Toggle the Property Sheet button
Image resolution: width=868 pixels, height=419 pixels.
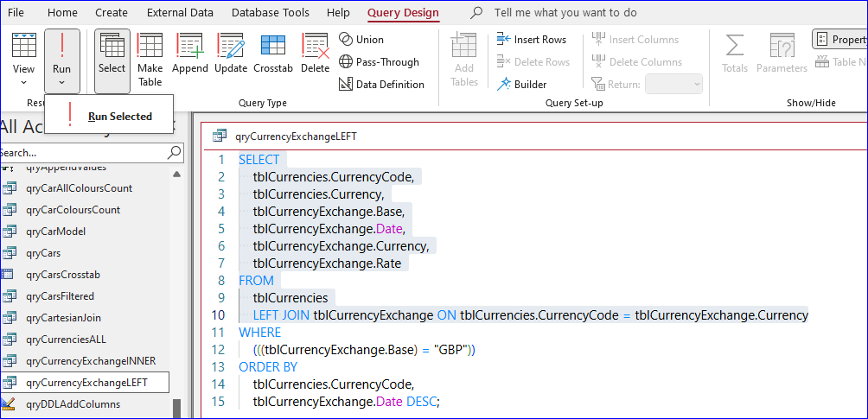(839, 39)
